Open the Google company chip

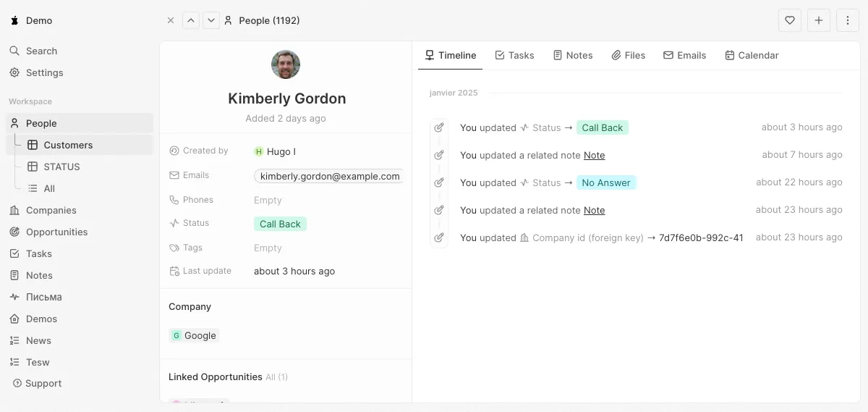point(194,335)
